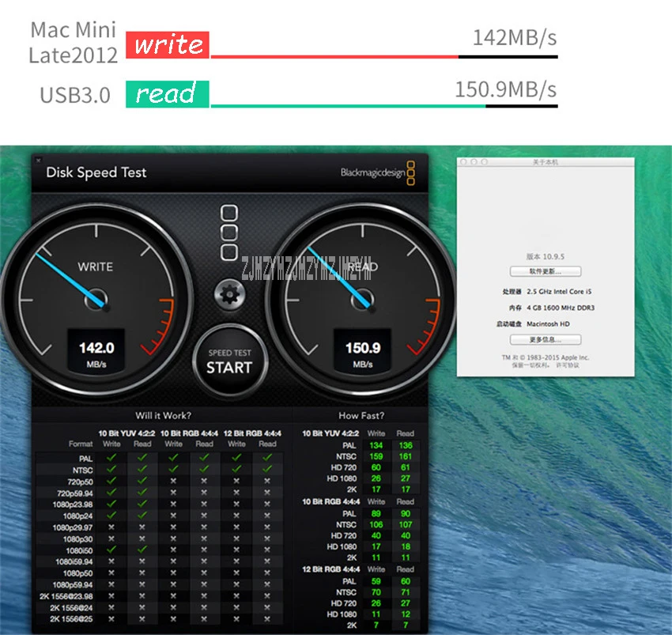Viewport: 672px width, 635px height.
Task: Click the 150.9MB/s text at top
Action: click(506, 89)
